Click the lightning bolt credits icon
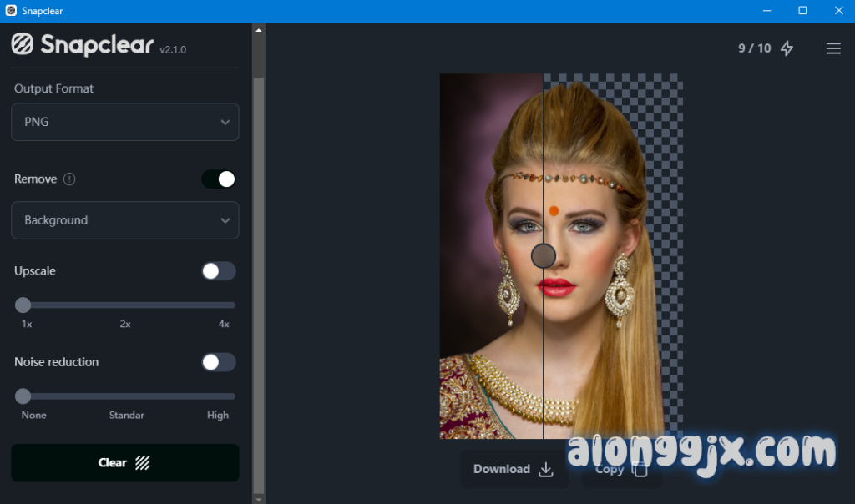The width and height of the screenshot is (855, 504). (x=787, y=48)
